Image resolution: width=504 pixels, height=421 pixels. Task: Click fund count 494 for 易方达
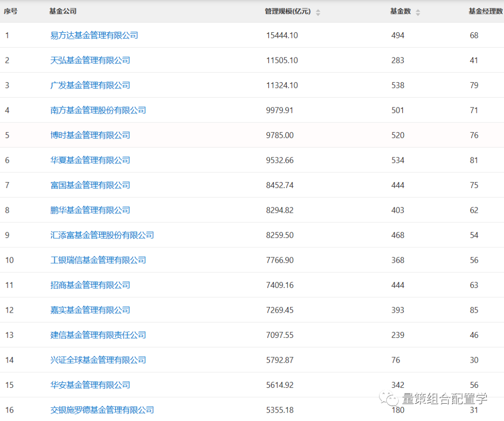click(398, 35)
